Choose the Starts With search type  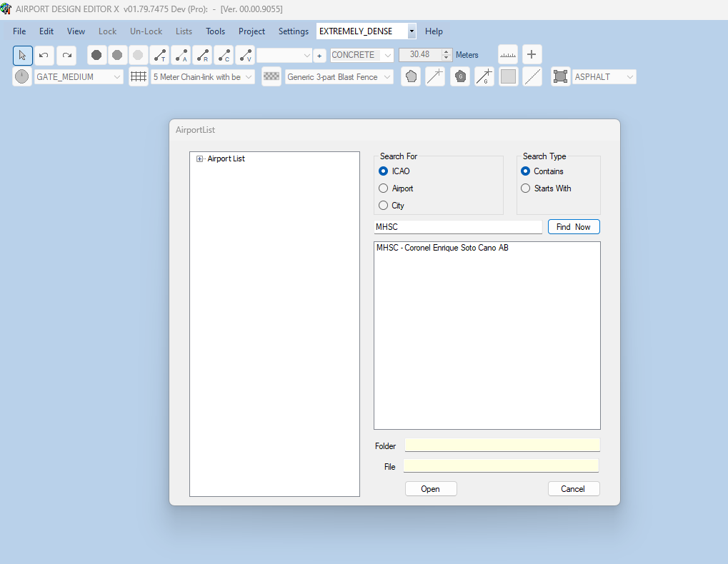coord(527,188)
